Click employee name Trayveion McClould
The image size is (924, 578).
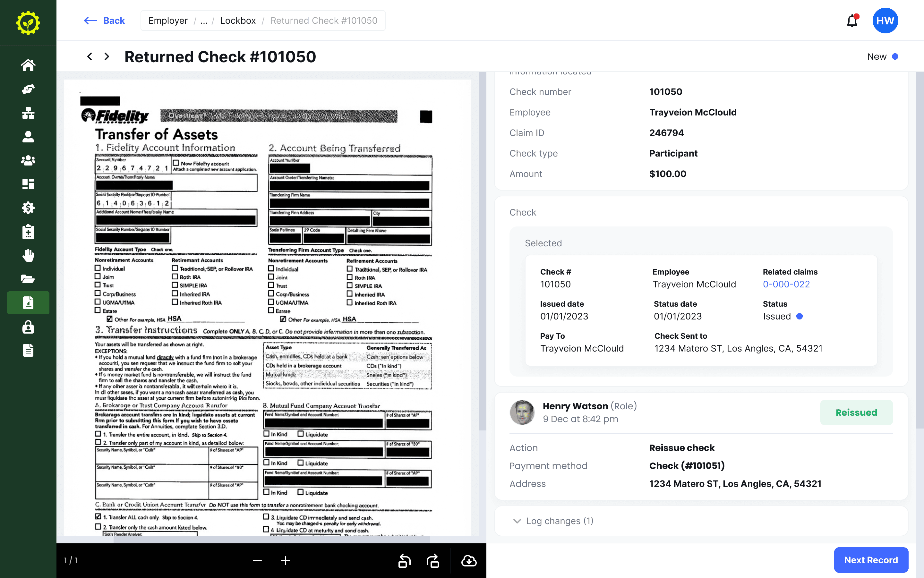[x=693, y=112]
